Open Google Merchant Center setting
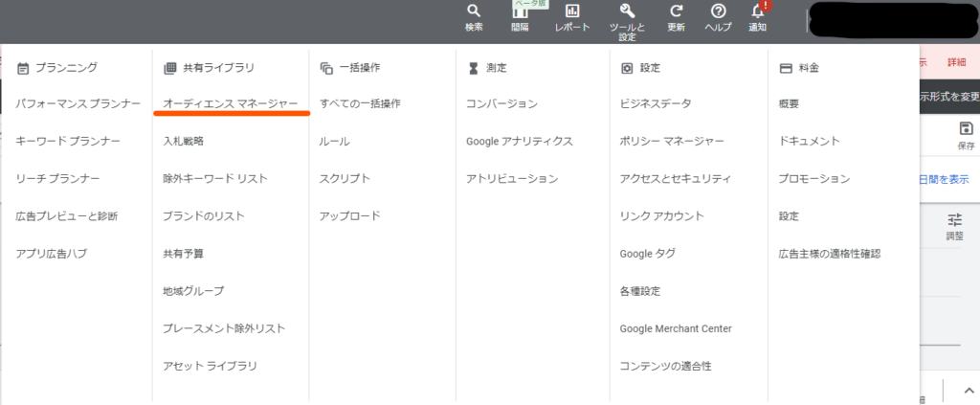Viewport: 980px width, 405px height. click(675, 328)
